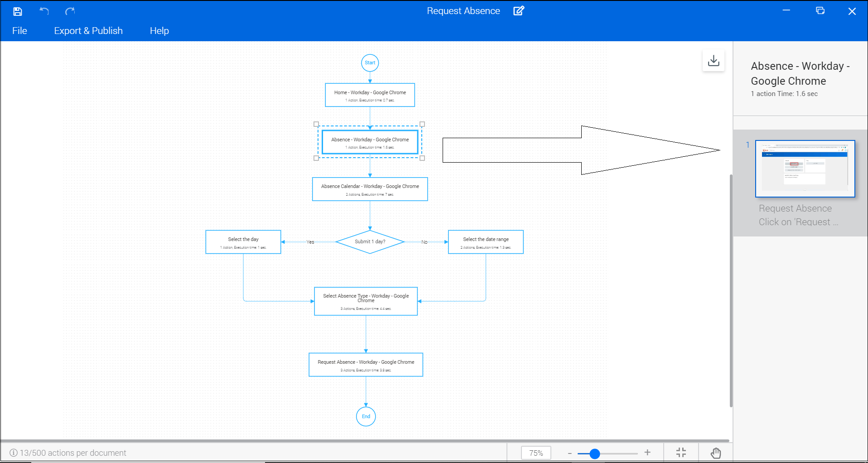Click the vertical scrollbar on the canvas
This screenshot has width=868, height=463.
[x=730, y=290]
